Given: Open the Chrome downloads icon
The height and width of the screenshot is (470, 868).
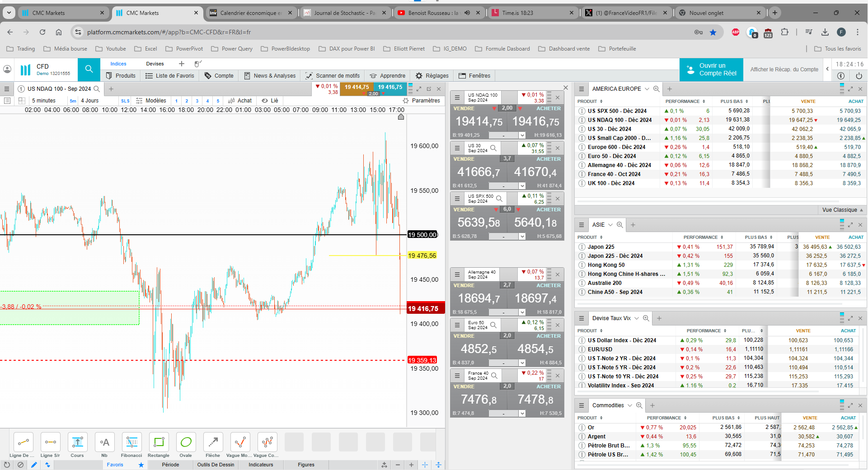Looking at the screenshot, I should [825, 32].
